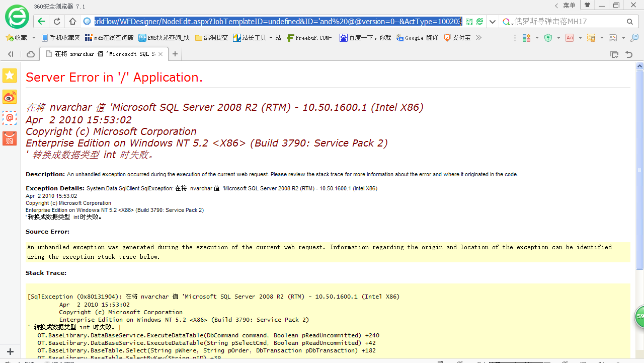Click the 'Stack Trace:' label
644x363 pixels.
[46, 273]
